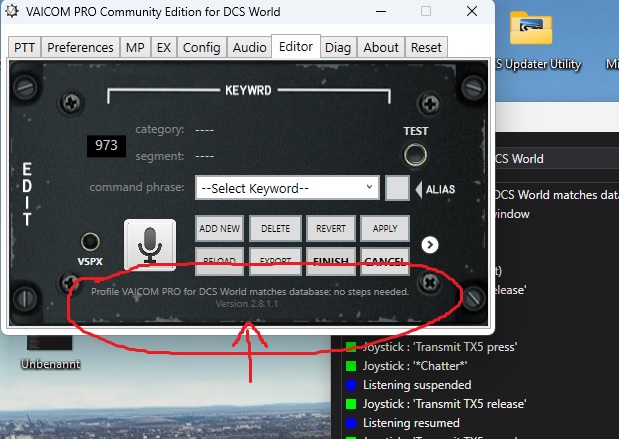Image resolution: width=619 pixels, height=439 pixels.
Task: Click the microphone record button
Action: pos(150,245)
